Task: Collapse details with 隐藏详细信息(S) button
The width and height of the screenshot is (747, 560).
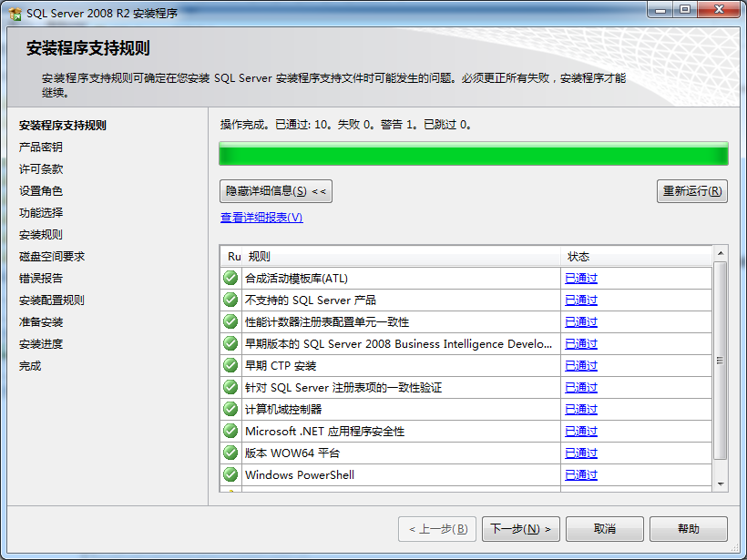Action: pos(276,191)
